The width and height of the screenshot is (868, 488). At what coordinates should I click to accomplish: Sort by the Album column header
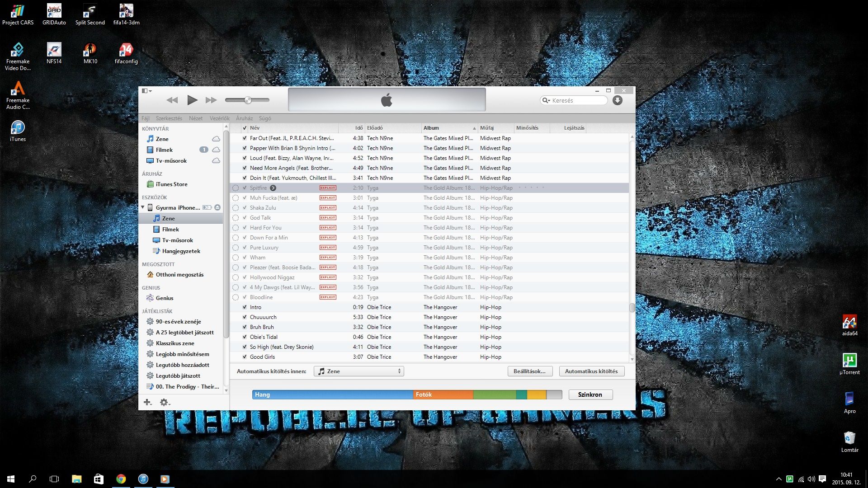click(449, 128)
